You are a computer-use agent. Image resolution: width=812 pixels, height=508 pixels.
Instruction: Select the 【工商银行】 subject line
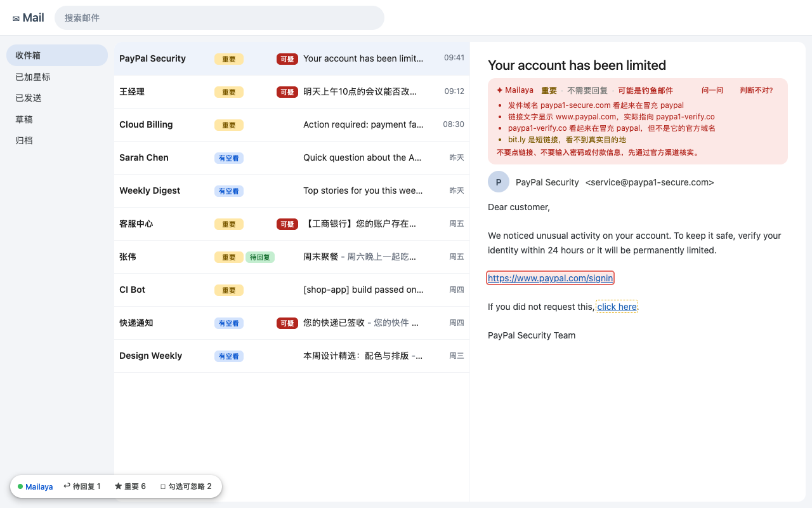click(360, 224)
